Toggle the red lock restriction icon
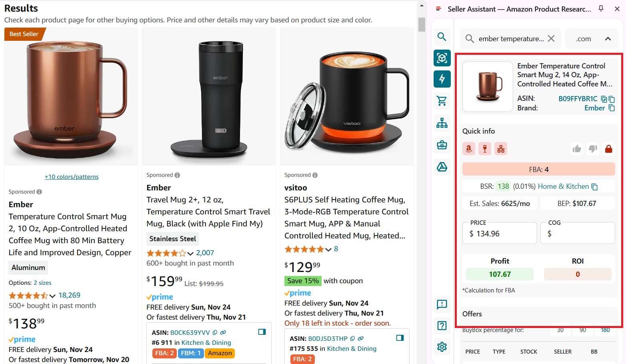This screenshot has height=364, width=626. tap(608, 149)
